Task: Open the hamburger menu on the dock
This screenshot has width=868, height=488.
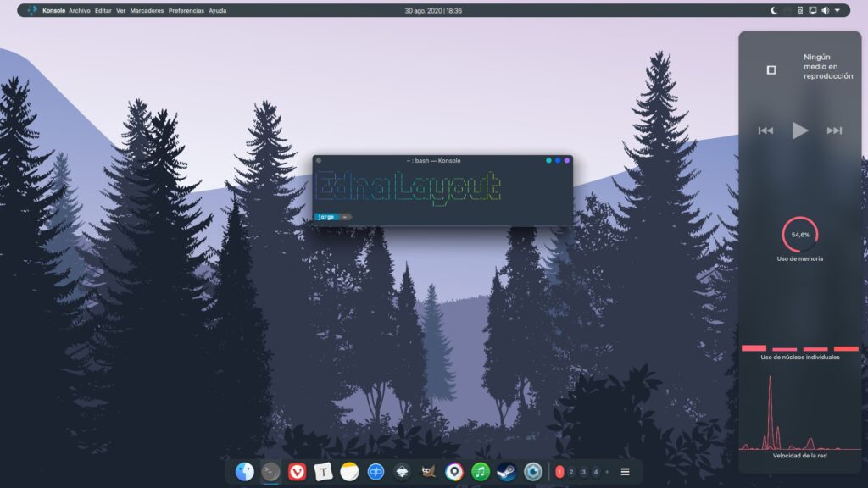Action: point(625,472)
